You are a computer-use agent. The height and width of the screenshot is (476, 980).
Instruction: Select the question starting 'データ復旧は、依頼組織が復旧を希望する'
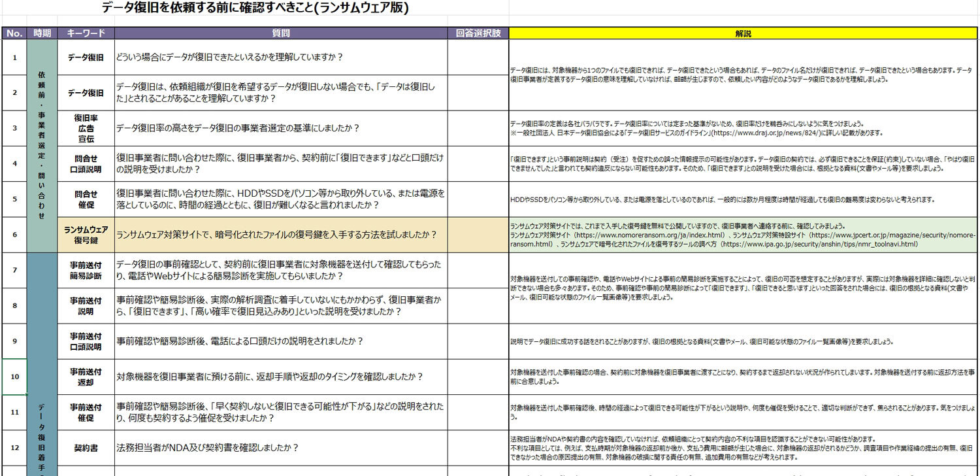[280, 93]
